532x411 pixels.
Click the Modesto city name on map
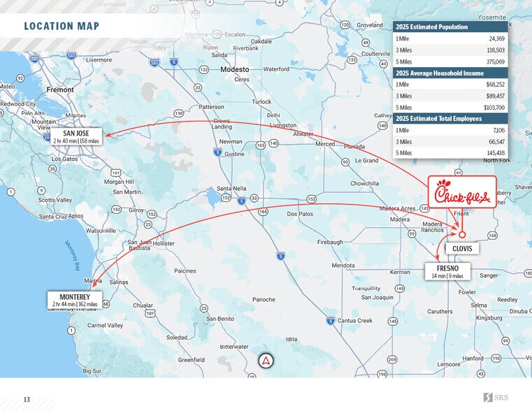click(x=234, y=70)
